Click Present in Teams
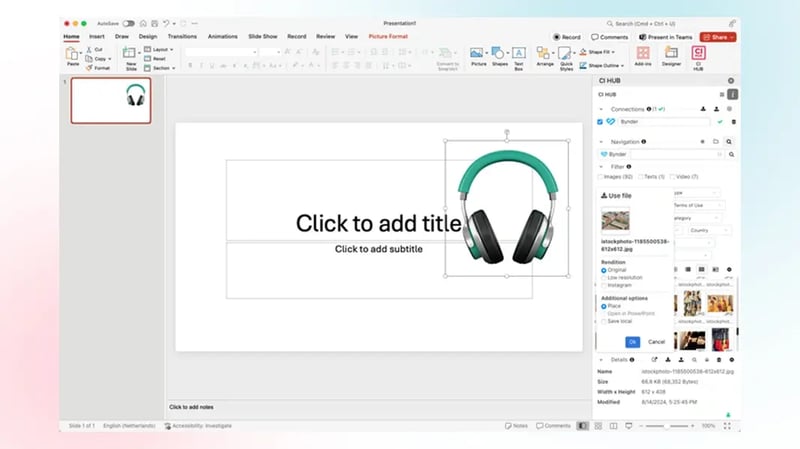 click(666, 37)
